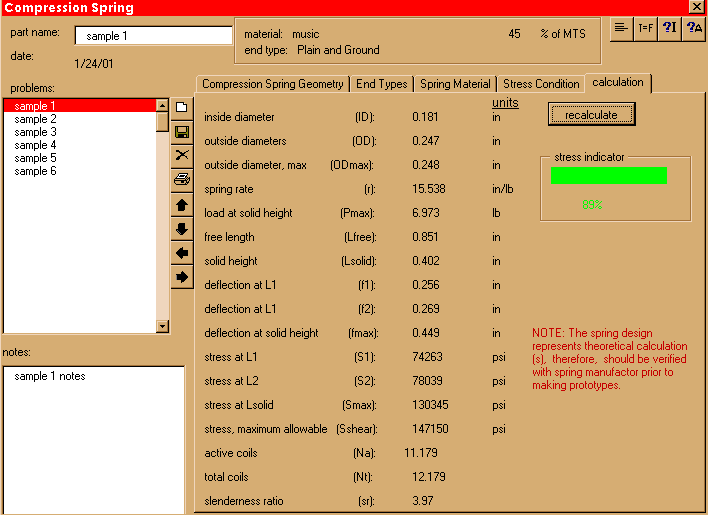Save the problem with the floppy disk icon
This screenshot has height=515, width=708.
coord(182,131)
